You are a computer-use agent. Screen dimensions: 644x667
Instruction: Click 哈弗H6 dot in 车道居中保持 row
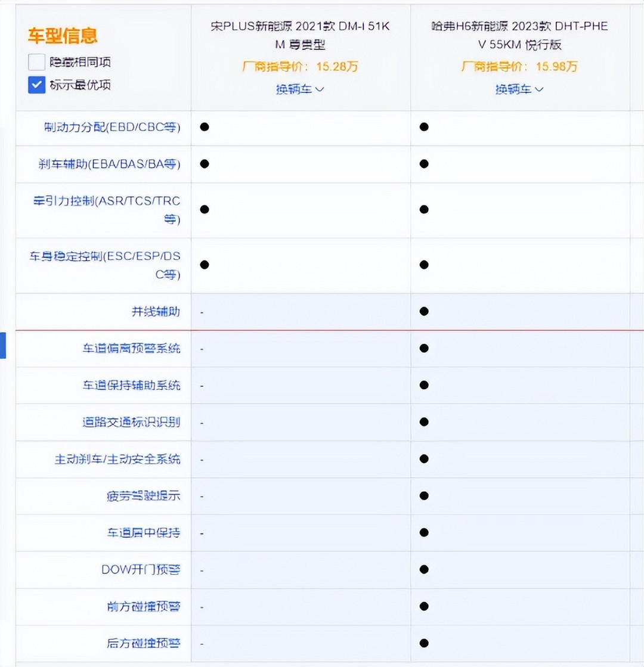point(424,532)
